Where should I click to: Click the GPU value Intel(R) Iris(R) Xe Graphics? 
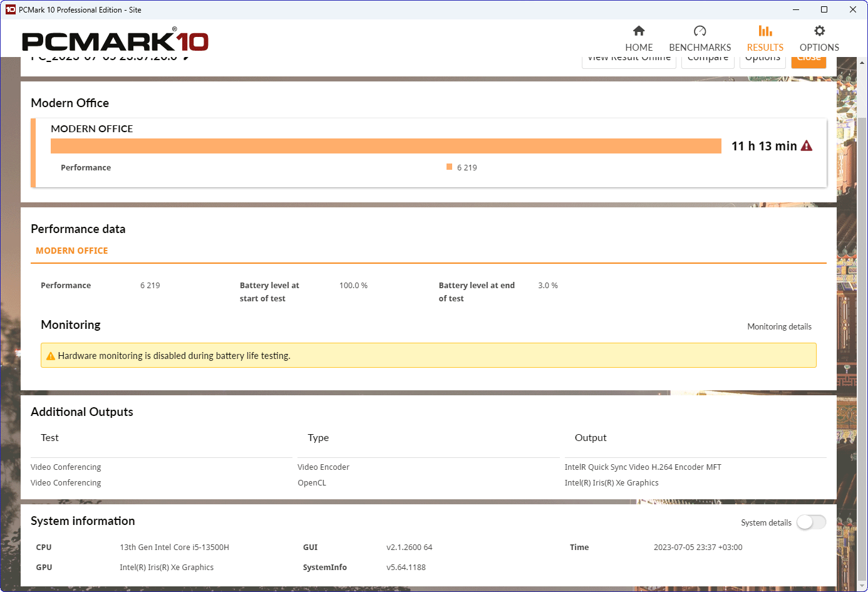click(x=167, y=567)
